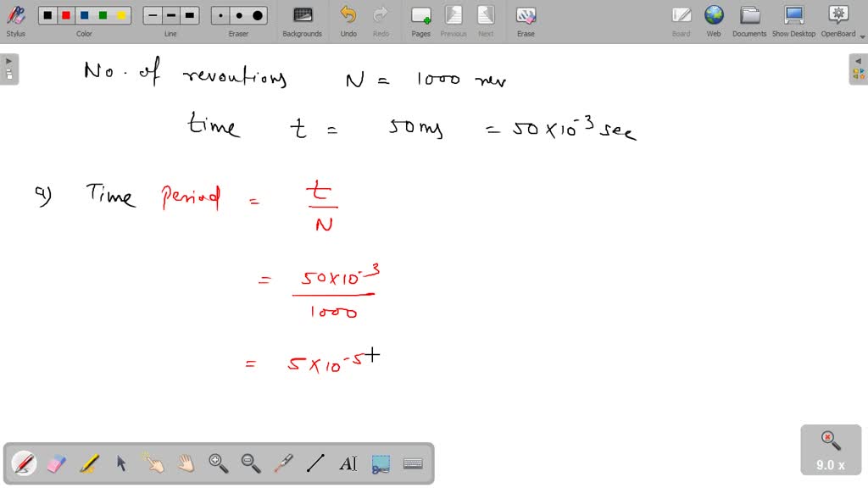The width and height of the screenshot is (868, 488).
Task: Activate the arrow selector tool
Action: (121, 463)
